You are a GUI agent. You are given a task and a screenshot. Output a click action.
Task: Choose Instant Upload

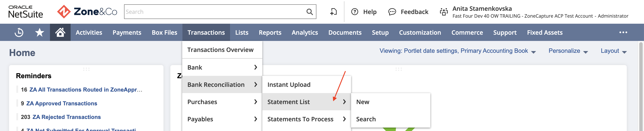click(x=306, y=84)
